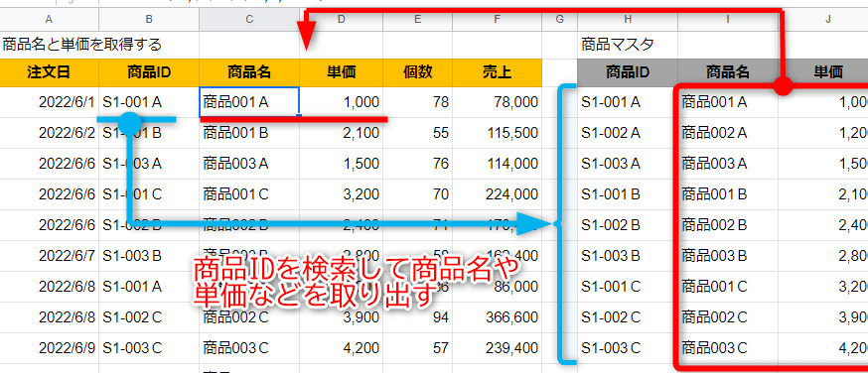Click '商品002 B' in 商品マスタ column I
868x373 pixels.
pos(727,225)
